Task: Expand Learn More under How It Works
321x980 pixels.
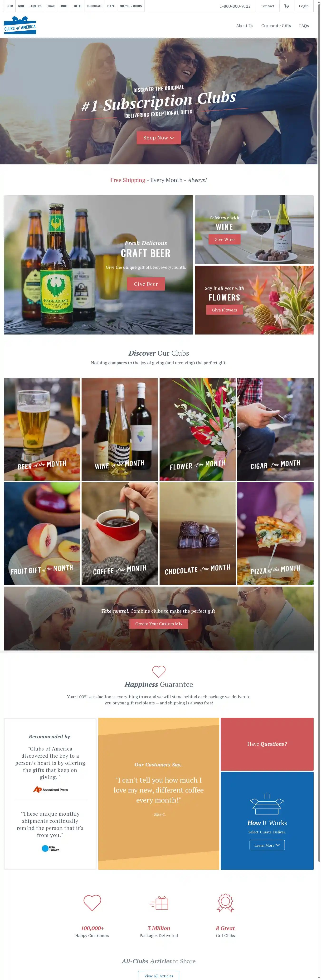Action: point(267,845)
